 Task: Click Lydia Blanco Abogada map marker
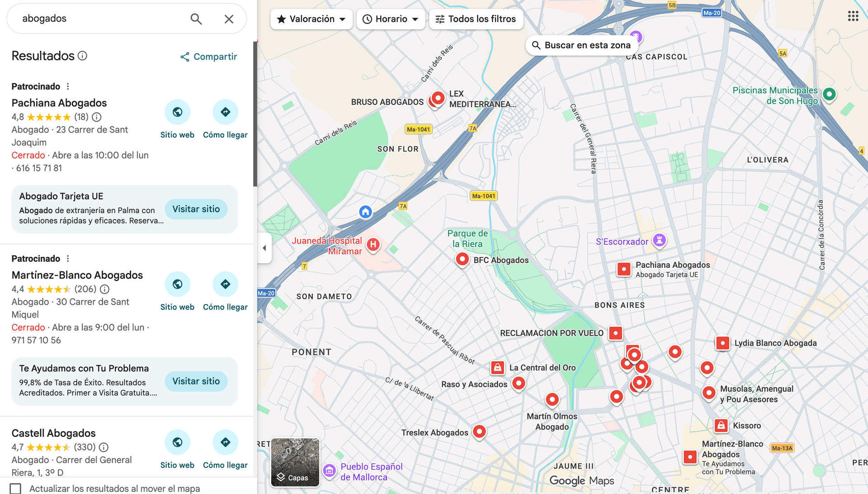(723, 343)
